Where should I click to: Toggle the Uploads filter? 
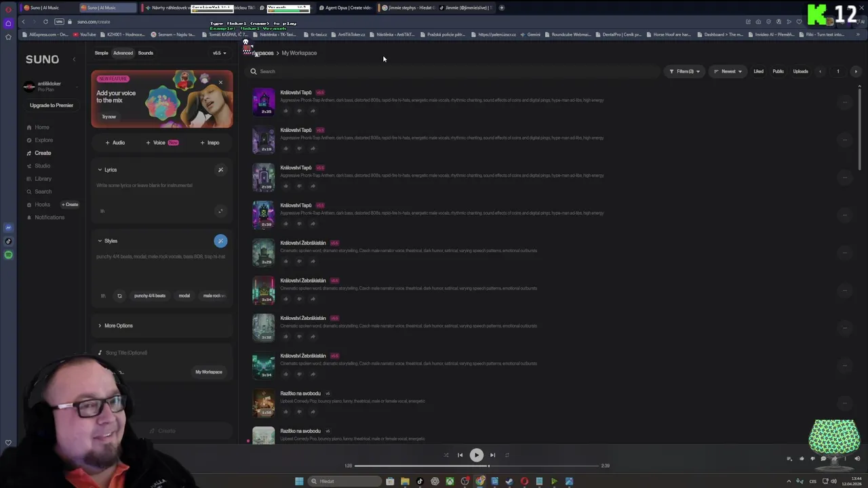(800, 71)
